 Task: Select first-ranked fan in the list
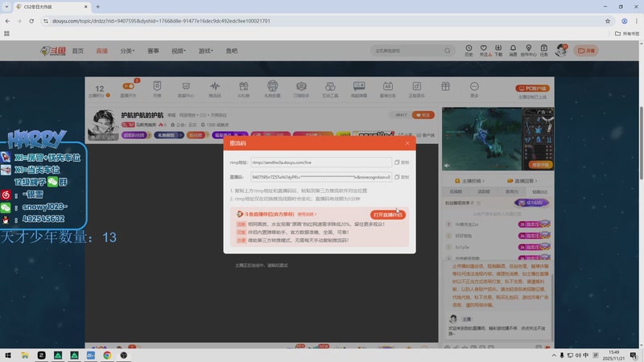click(x=497, y=224)
